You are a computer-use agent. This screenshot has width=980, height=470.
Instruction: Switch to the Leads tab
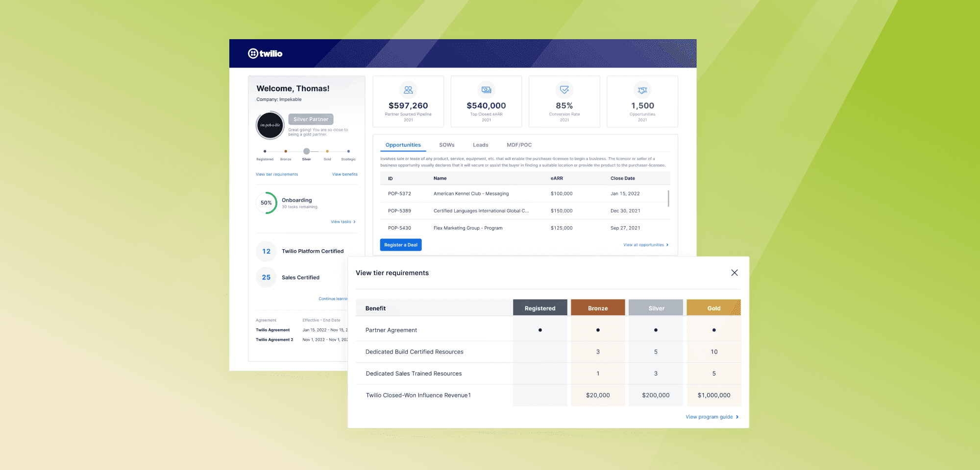[x=481, y=145]
